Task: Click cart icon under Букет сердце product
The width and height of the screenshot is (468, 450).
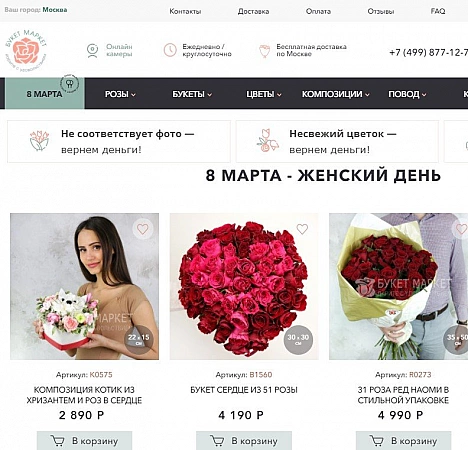Action: pos(217,441)
